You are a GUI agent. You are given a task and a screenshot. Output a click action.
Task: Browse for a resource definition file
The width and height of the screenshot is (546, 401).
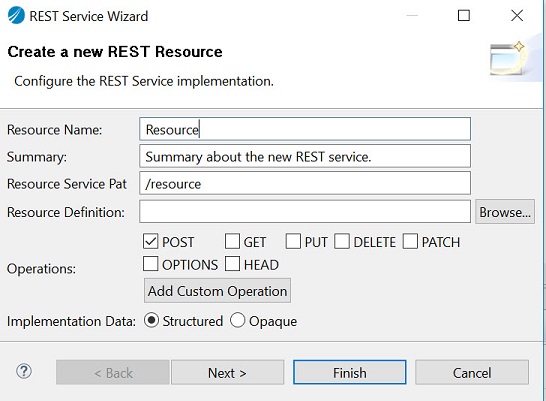point(505,212)
